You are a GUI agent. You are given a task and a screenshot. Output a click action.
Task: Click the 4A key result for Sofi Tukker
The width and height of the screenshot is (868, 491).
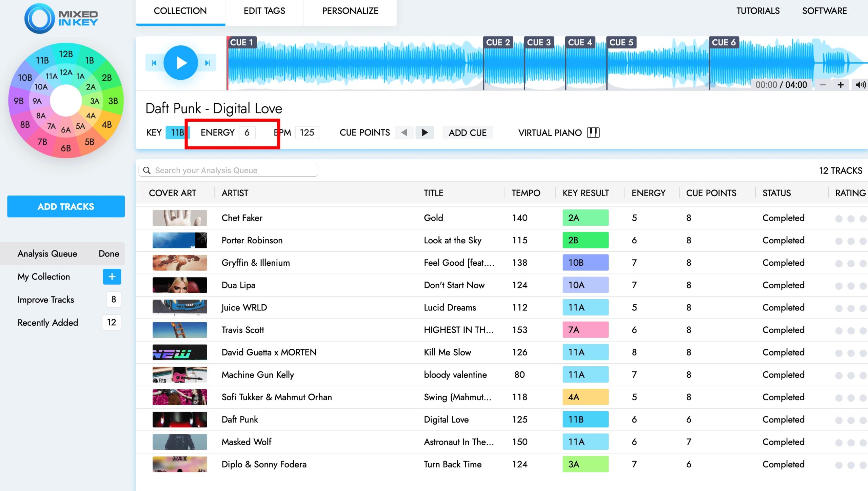[x=586, y=397]
